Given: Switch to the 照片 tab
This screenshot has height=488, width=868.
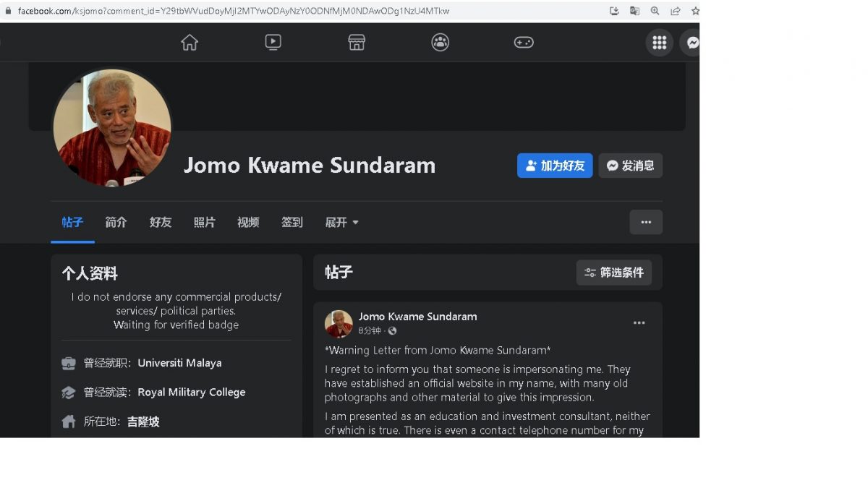Looking at the screenshot, I should [204, 223].
